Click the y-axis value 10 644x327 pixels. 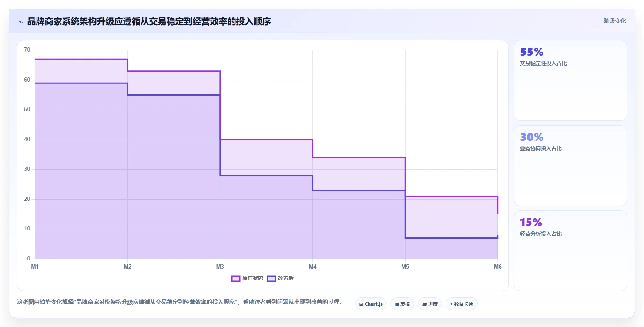(x=27, y=229)
